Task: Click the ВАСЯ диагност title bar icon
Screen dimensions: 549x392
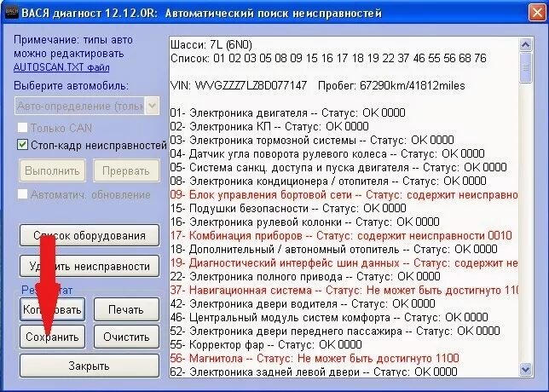Action: [12, 13]
